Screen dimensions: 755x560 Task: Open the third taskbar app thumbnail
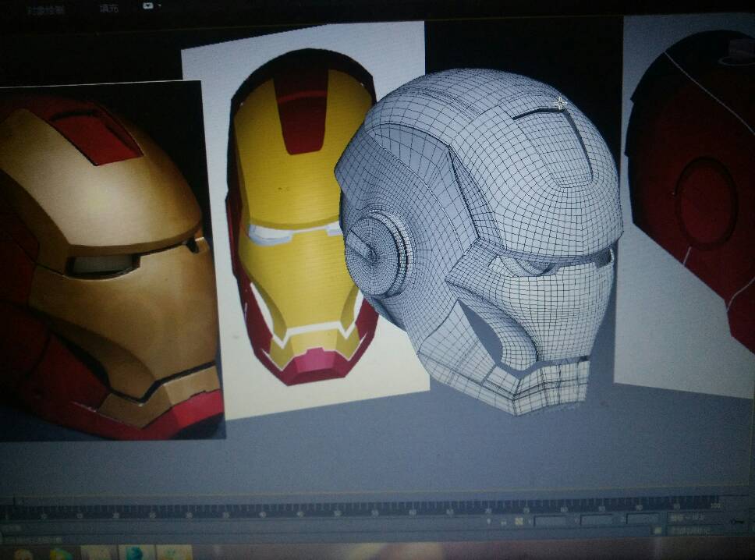click(99, 553)
